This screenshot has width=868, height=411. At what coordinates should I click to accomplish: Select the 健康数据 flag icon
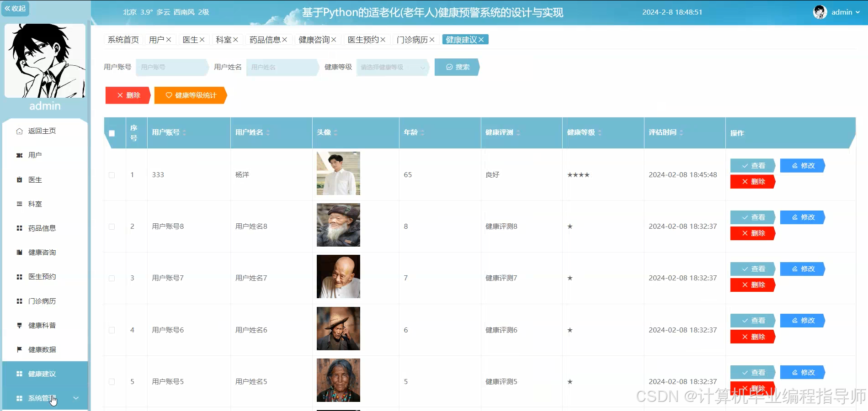pos(19,349)
